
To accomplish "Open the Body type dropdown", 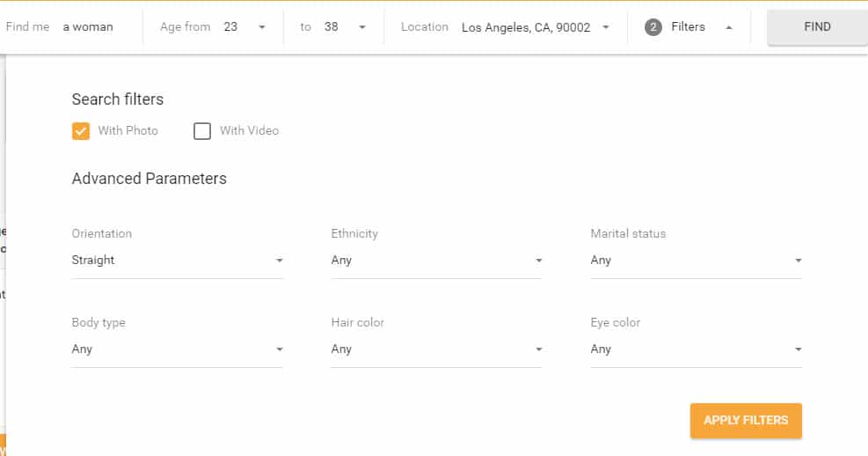I will (x=177, y=349).
